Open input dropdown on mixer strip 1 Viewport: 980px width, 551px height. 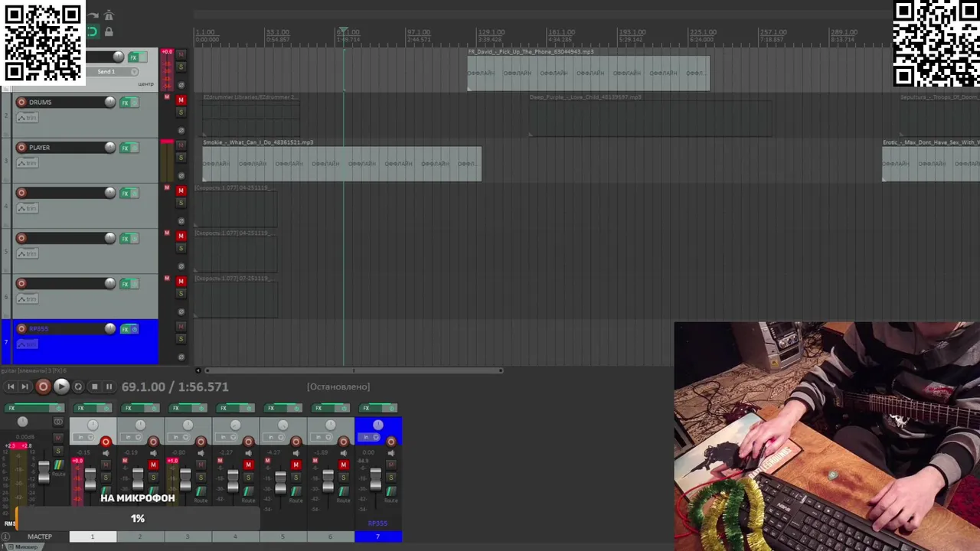point(84,438)
